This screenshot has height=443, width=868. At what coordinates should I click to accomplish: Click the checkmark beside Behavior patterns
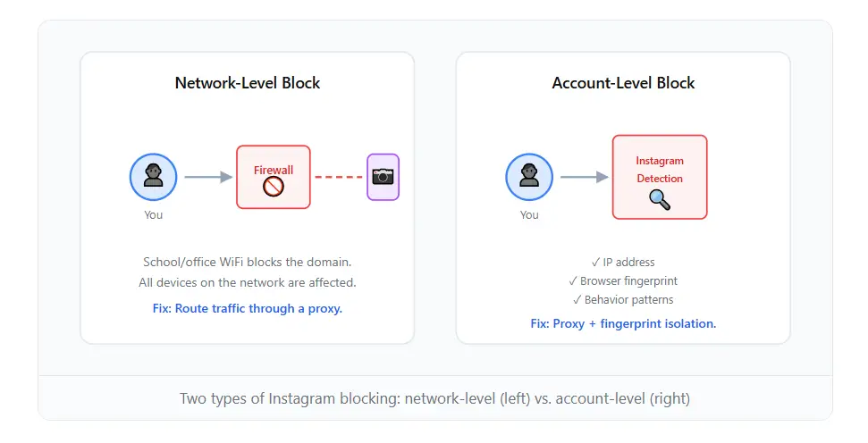pyautogui.click(x=577, y=300)
